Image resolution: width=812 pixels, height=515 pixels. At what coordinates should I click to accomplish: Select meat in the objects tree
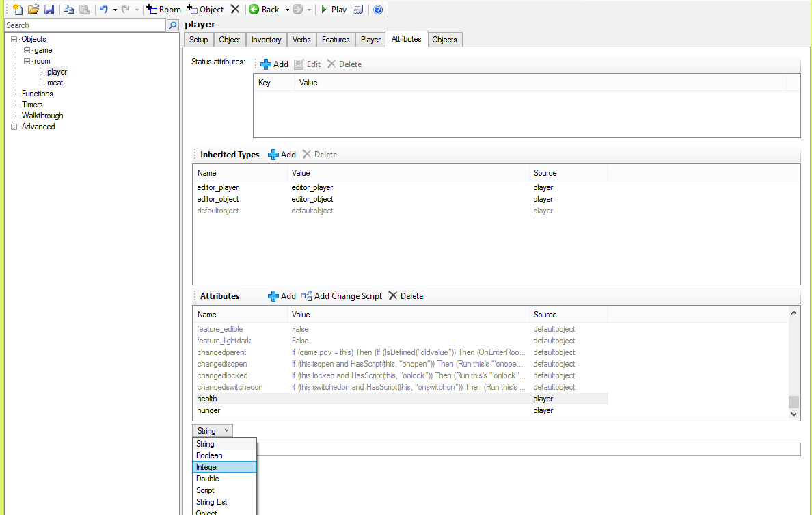[x=55, y=83]
